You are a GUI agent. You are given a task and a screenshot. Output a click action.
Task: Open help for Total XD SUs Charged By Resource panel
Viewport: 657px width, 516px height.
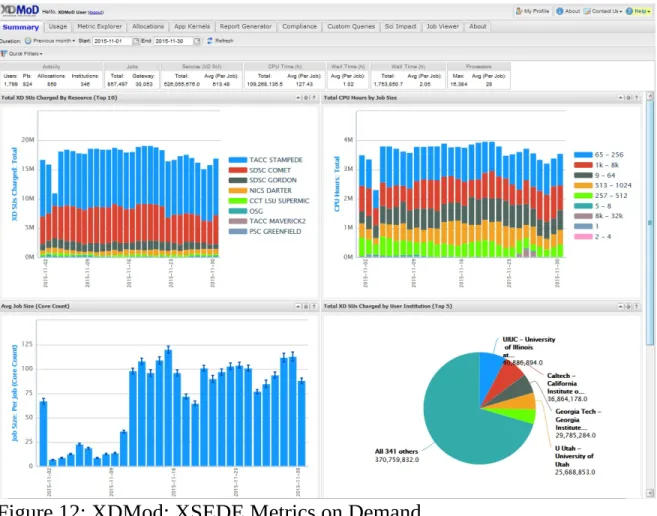click(314, 98)
